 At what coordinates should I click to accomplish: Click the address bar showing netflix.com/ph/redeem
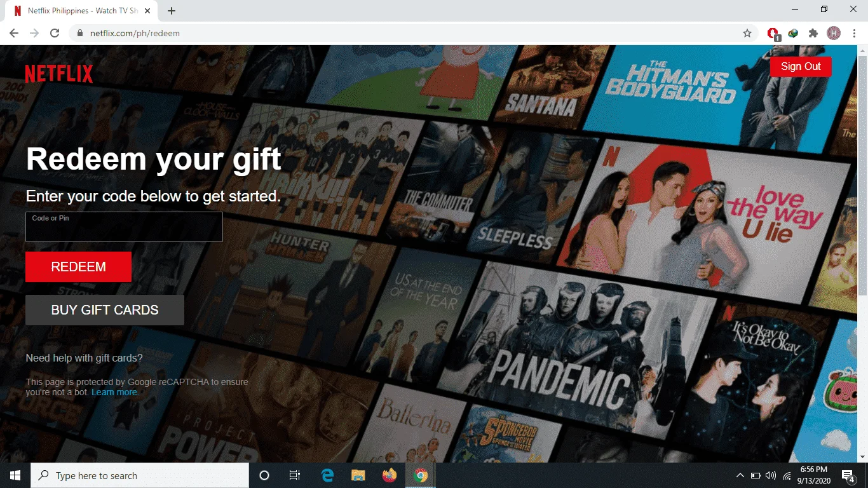click(407, 33)
